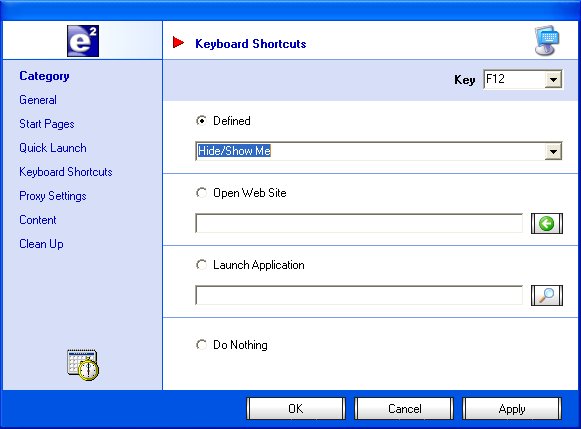Click the OK button

point(296,409)
